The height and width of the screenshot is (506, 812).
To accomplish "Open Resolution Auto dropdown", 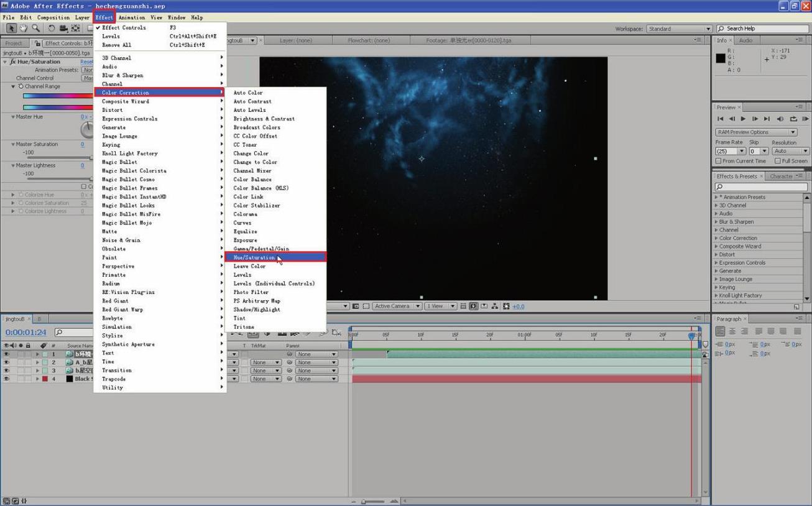I will click(791, 151).
